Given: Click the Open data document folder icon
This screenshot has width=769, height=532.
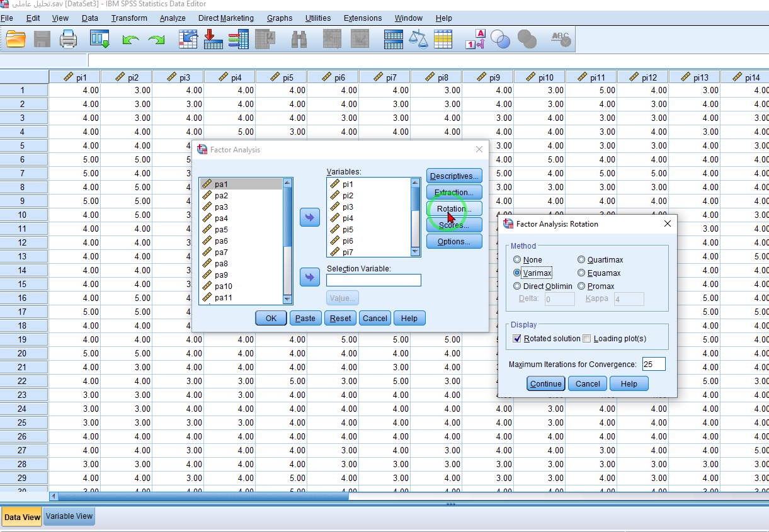Looking at the screenshot, I should (16, 40).
